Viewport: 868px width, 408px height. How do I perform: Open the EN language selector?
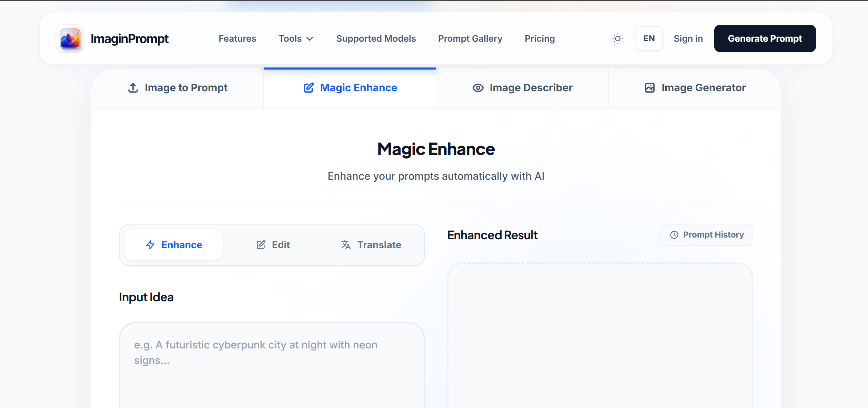[x=649, y=39]
